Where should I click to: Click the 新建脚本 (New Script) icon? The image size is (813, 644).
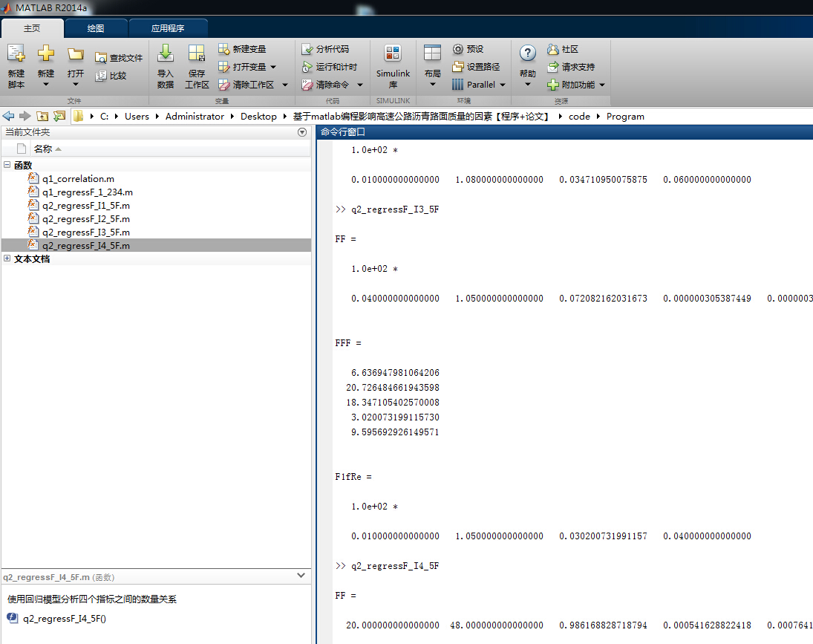click(16, 53)
